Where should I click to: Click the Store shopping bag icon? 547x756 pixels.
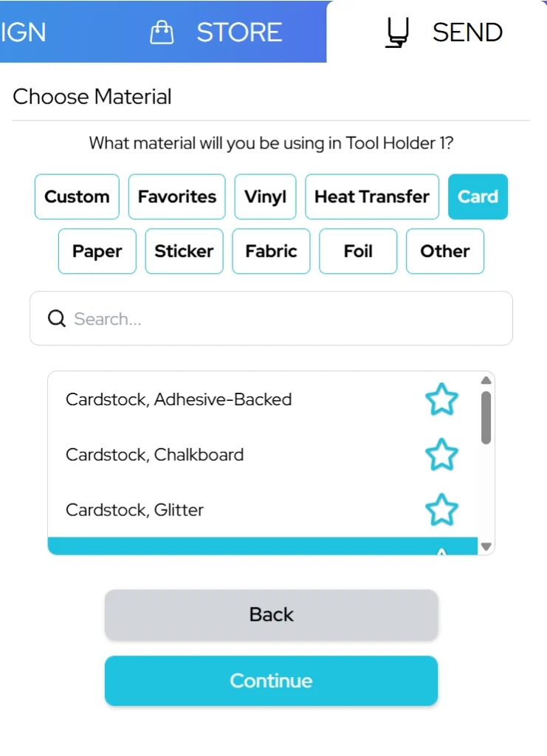162,32
